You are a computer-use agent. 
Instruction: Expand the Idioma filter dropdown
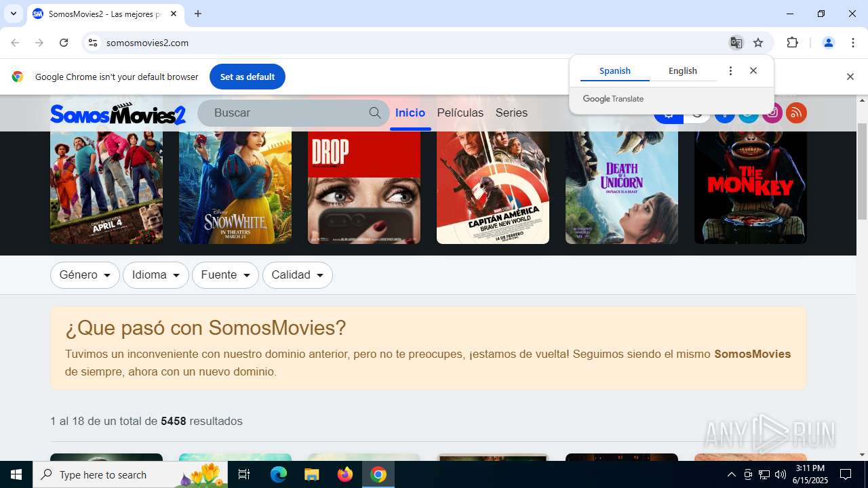click(x=156, y=275)
